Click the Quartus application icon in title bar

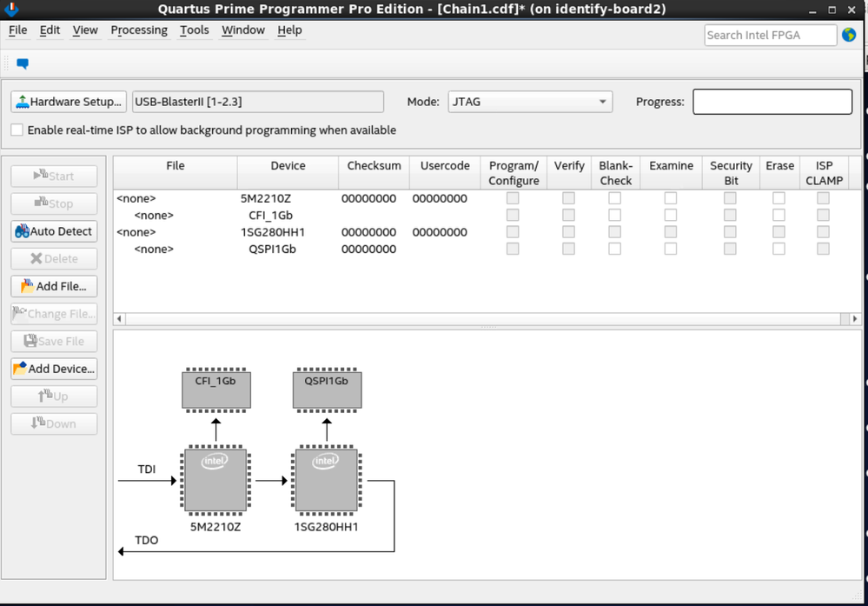coord(11,9)
